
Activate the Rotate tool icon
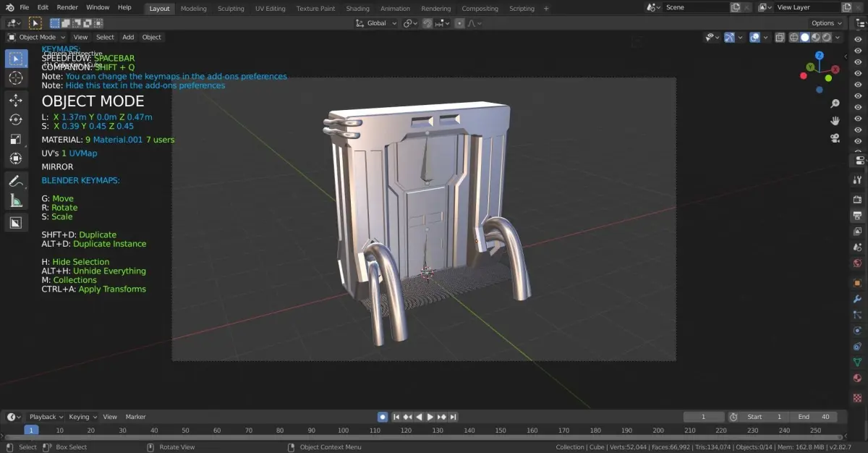tap(16, 119)
